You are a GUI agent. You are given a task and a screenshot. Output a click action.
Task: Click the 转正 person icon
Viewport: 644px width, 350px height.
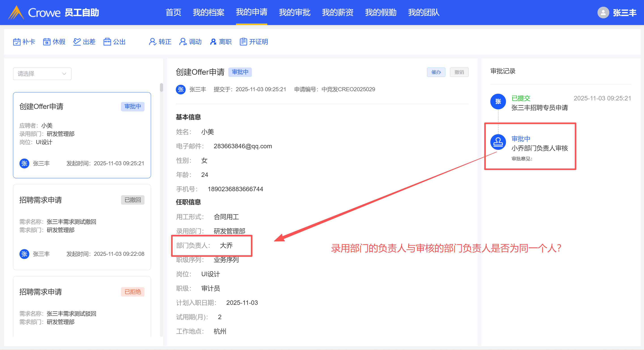coord(152,42)
